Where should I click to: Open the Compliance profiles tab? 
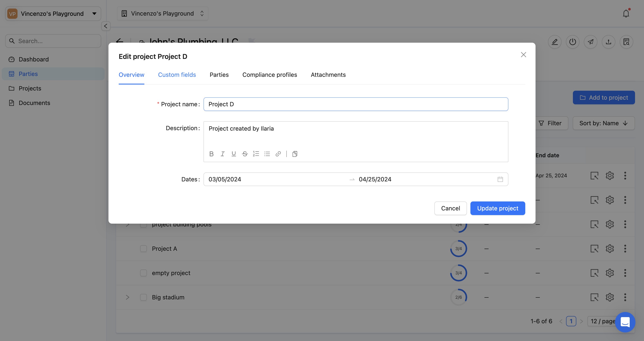click(269, 75)
